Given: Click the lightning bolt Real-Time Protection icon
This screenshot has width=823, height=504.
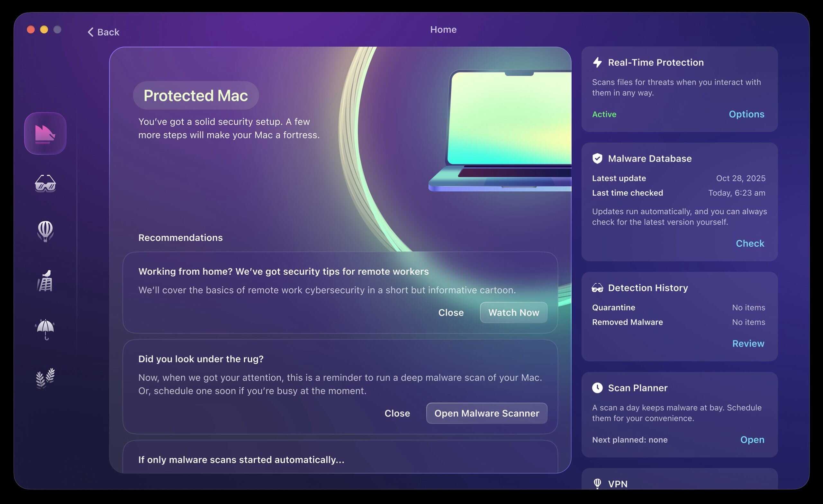Looking at the screenshot, I should (598, 62).
